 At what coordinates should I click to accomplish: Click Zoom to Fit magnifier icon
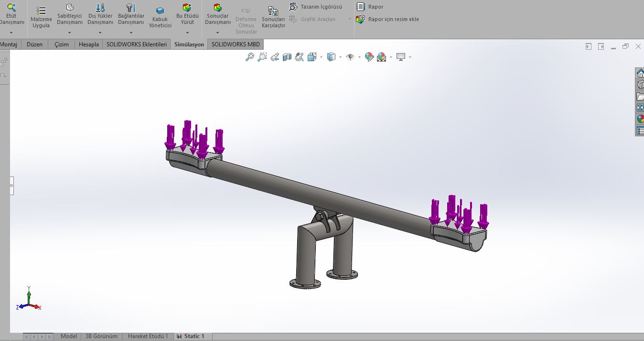tap(249, 57)
